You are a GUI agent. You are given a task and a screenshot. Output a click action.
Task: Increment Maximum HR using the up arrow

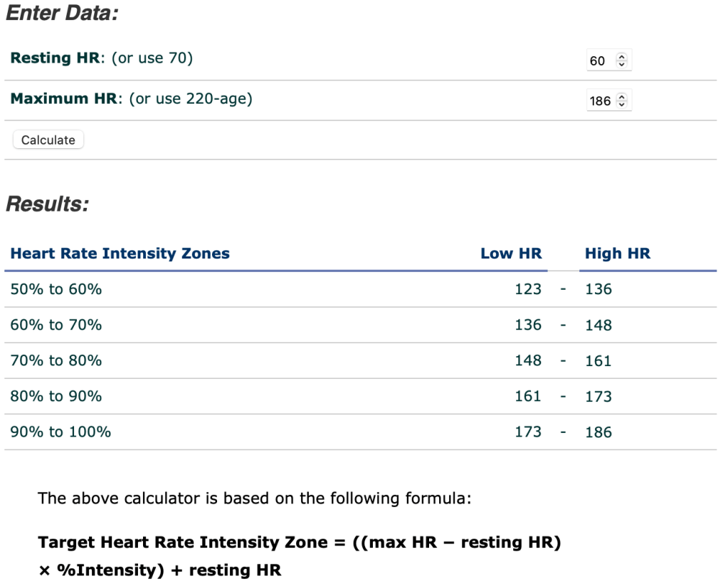coord(622,98)
